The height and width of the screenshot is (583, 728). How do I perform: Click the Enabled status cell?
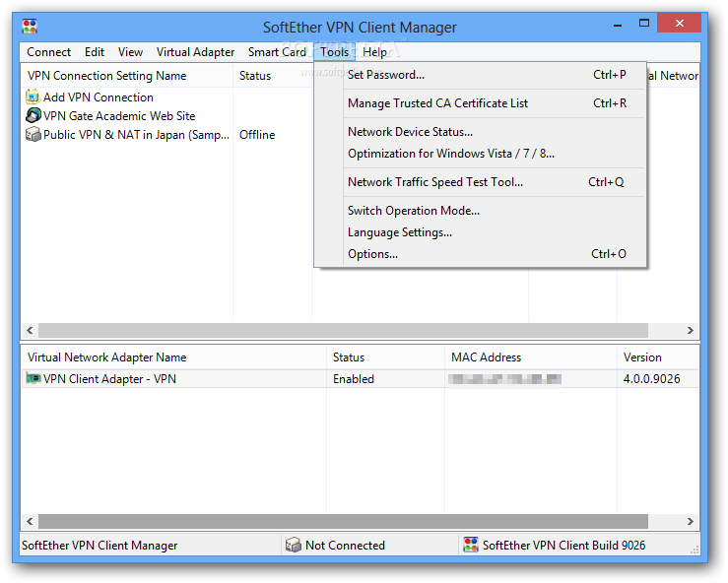pos(354,379)
